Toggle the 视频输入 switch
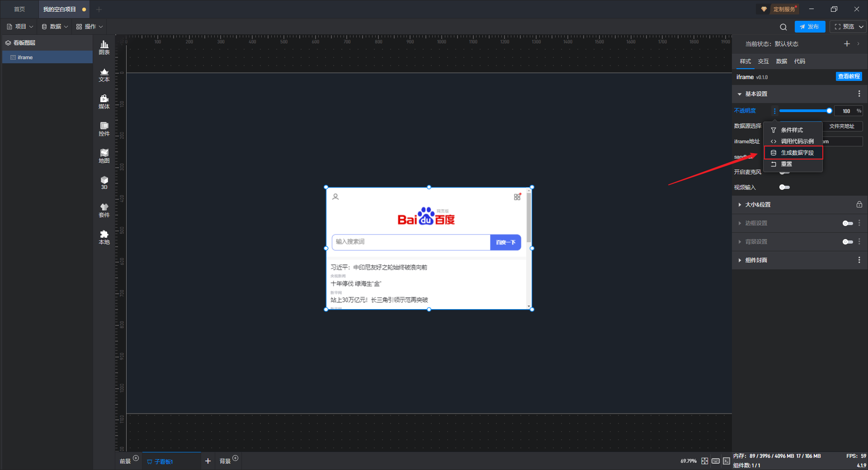Image resolution: width=868 pixels, height=470 pixels. [784, 187]
